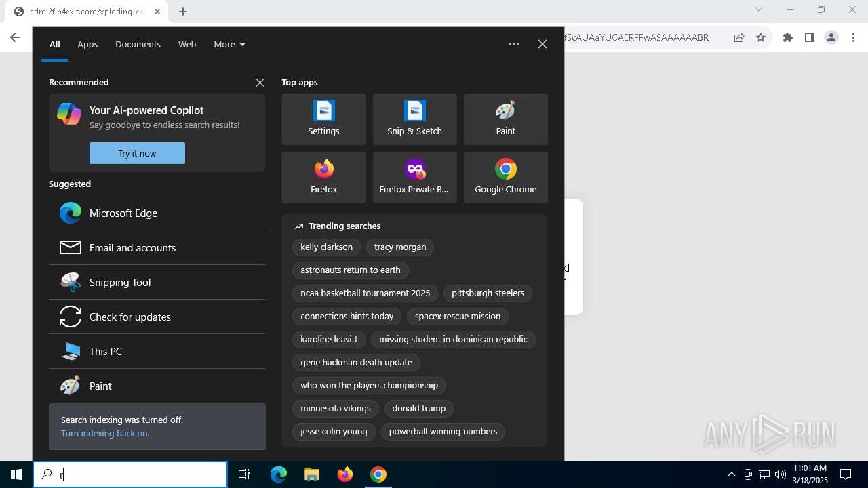This screenshot has width=868, height=488.
Task: Launch Snip & Sketch tile
Action: pos(414,119)
